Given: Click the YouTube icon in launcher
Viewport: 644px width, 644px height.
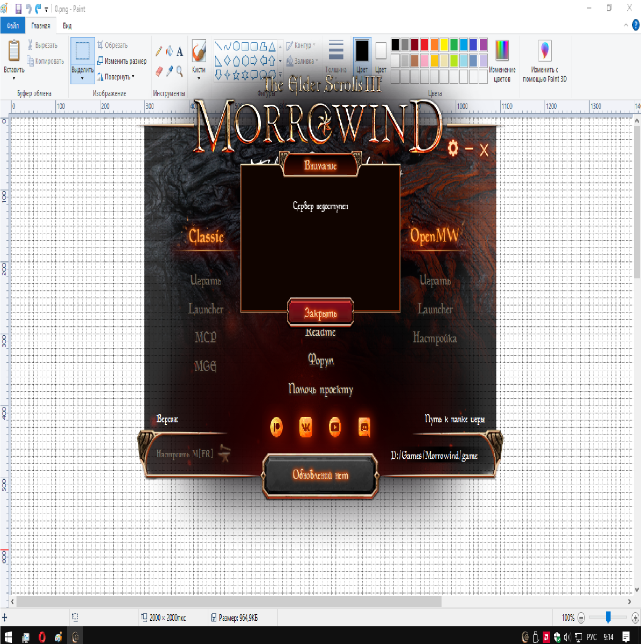Looking at the screenshot, I should tap(335, 427).
